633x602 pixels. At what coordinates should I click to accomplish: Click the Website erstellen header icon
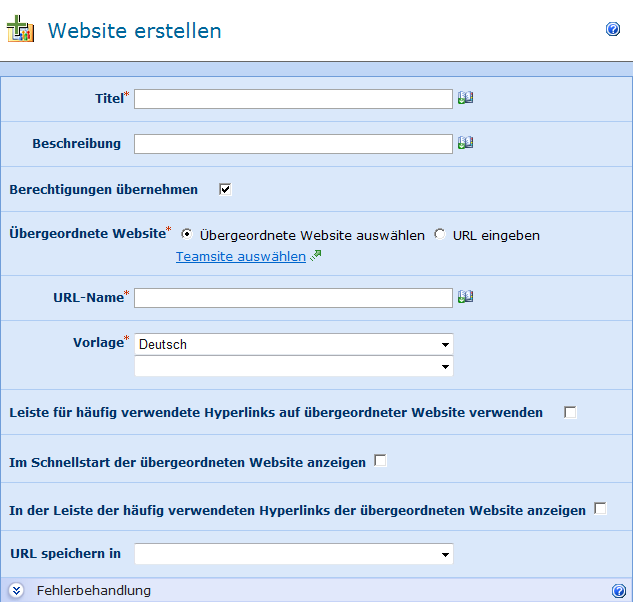pyautogui.click(x=20, y=30)
